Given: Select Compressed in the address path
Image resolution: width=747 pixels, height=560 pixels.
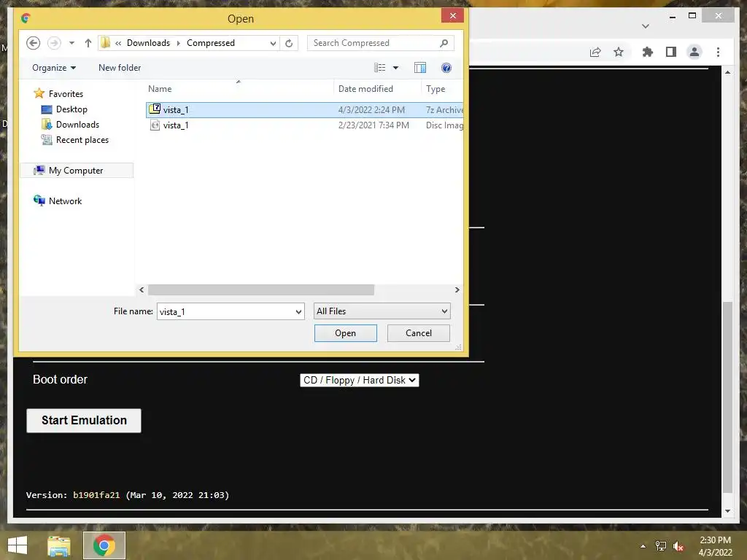Looking at the screenshot, I should (211, 43).
